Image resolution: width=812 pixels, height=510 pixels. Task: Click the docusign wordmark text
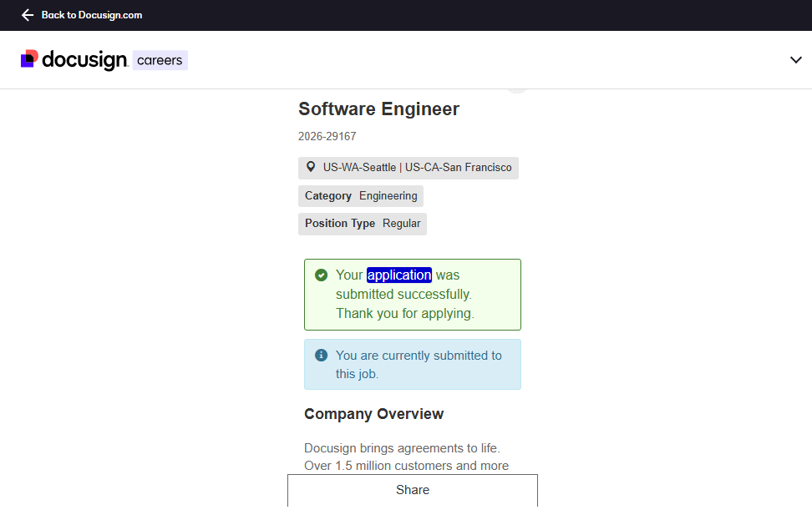(84, 60)
